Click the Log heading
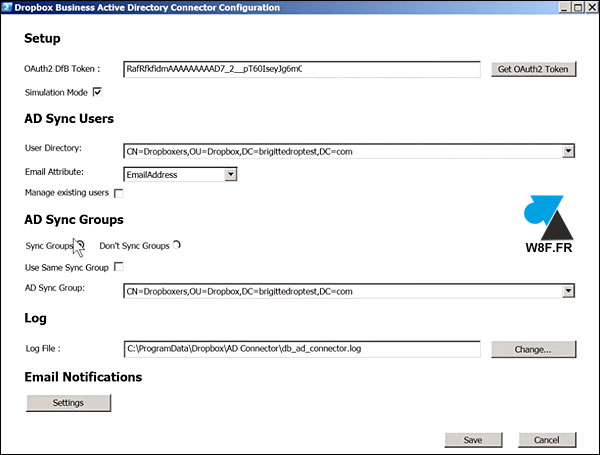The image size is (600, 455). pyautogui.click(x=35, y=318)
